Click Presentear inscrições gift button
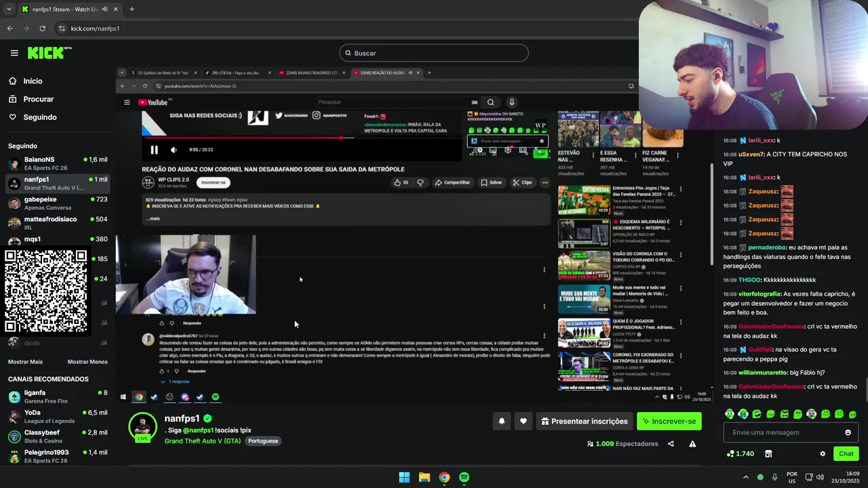 point(584,422)
